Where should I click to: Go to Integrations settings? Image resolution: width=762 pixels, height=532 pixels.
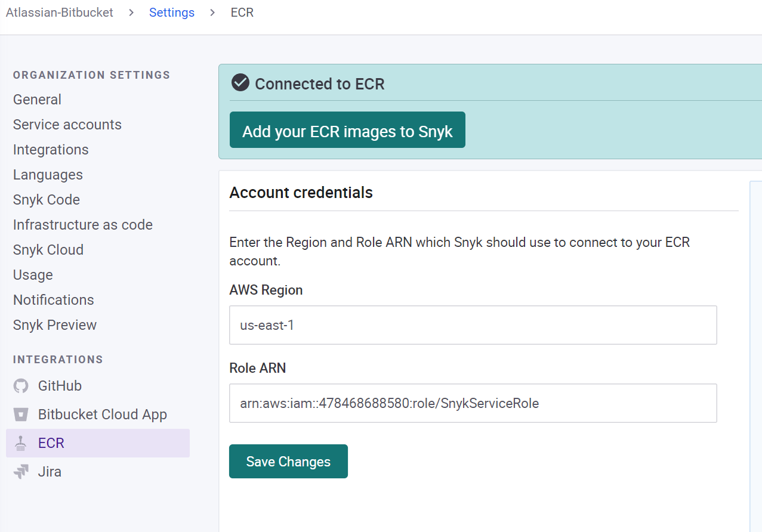coord(51,150)
